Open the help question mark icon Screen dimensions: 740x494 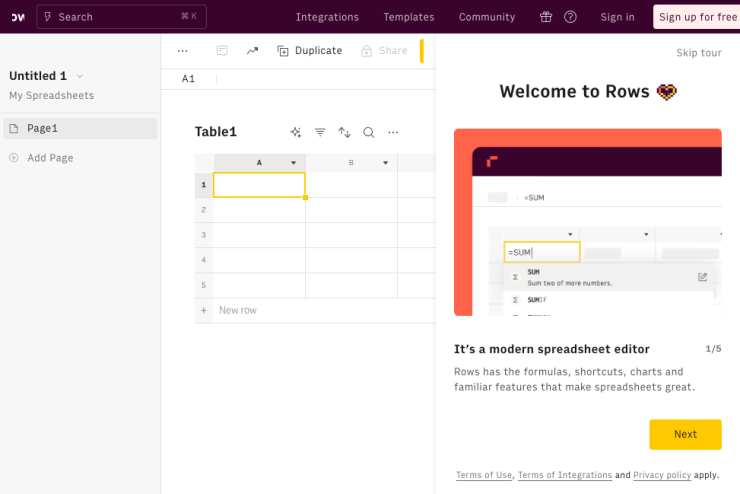[x=570, y=17]
